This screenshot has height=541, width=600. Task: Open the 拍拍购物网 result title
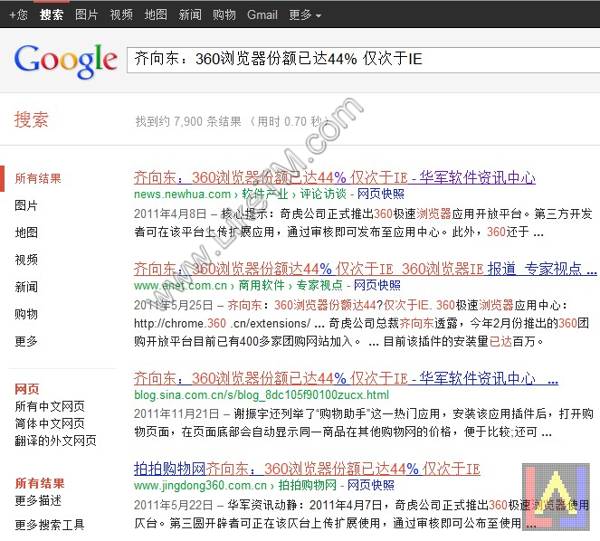307,469
